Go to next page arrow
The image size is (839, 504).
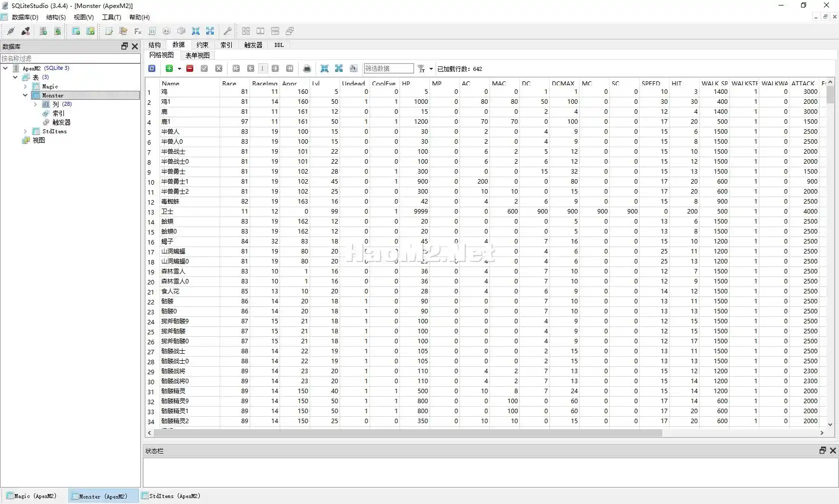click(x=275, y=68)
